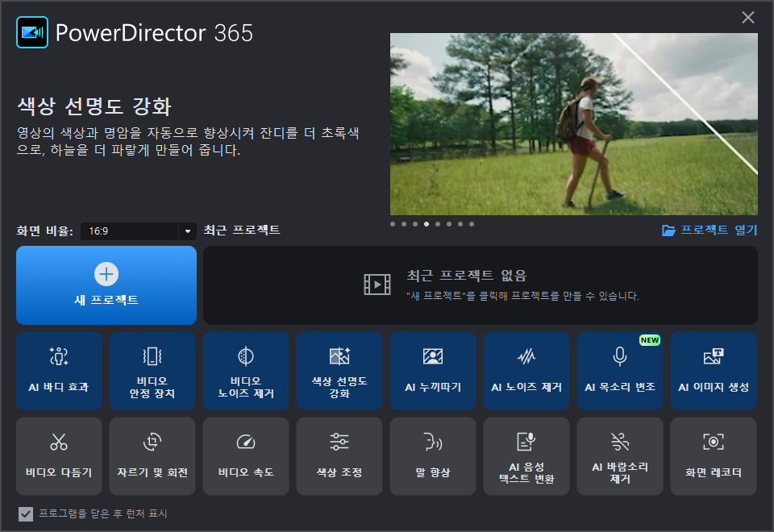Select the third carousel dot

point(415,224)
